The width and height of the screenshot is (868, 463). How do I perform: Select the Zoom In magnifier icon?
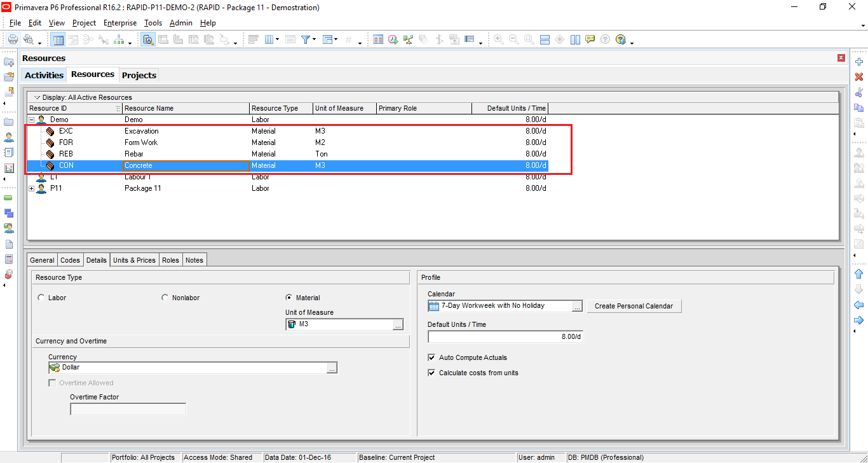[499, 39]
